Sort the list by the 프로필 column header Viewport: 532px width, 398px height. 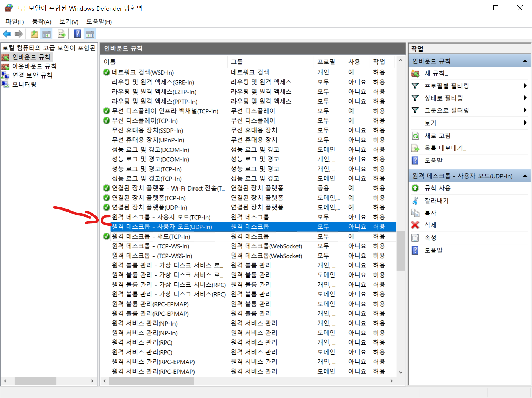tap(330, 62)
